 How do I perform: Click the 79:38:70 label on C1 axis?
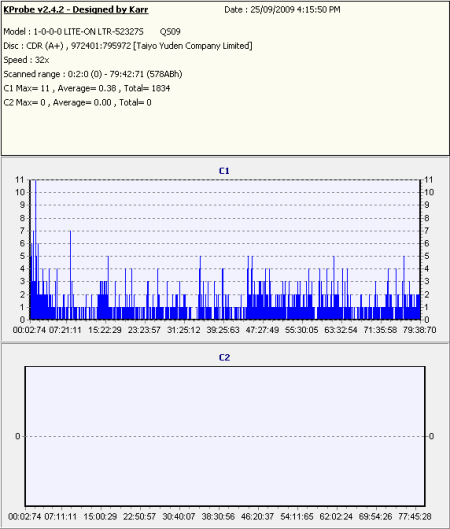click(419, 330)
